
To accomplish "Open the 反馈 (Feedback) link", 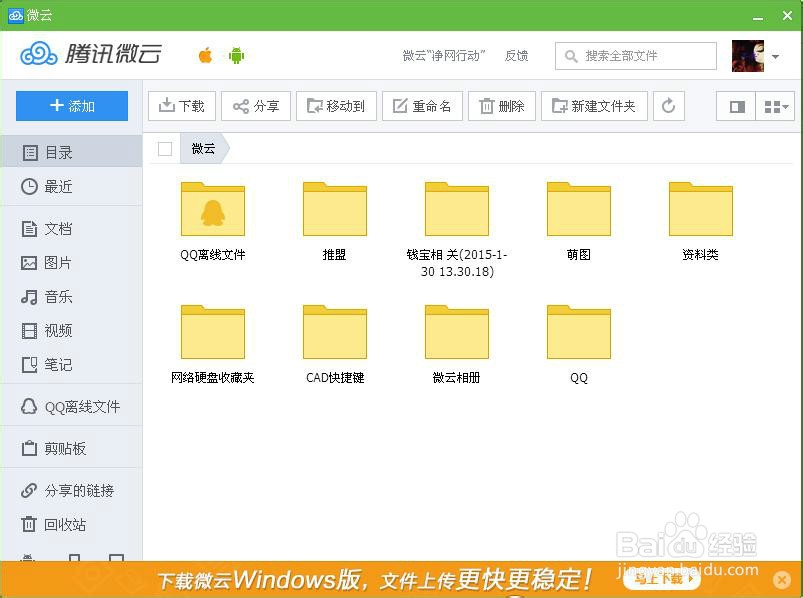I will [516, 56].
